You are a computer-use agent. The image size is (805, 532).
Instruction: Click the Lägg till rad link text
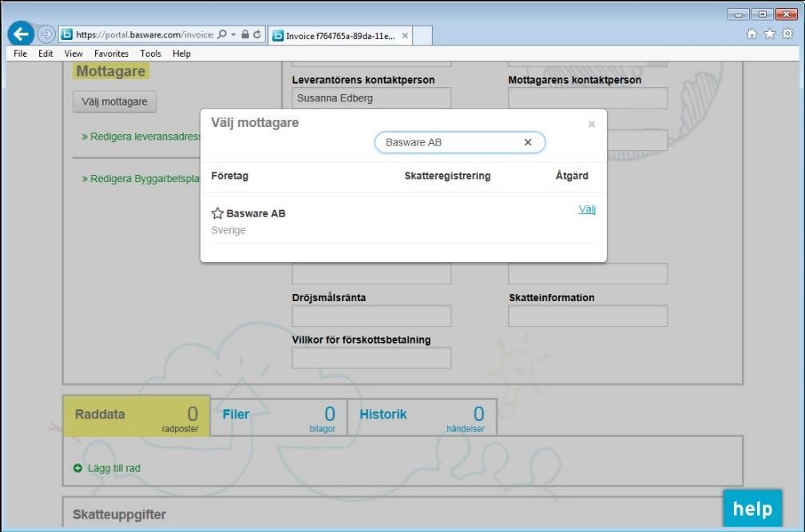click(x=114, y=468)
